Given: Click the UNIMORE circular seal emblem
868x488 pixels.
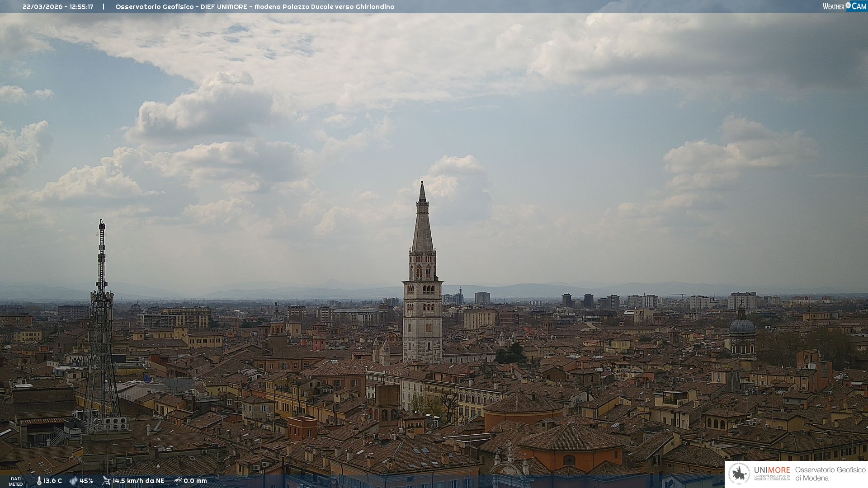Looking at the screenshot, I should point(739,474).
